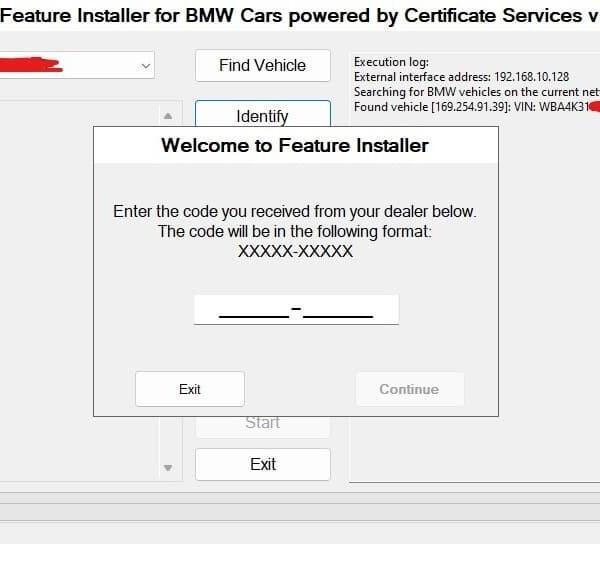The image size is (600, 569).
Task: Click the dealer code input field
Action: (x=296, y=310)
